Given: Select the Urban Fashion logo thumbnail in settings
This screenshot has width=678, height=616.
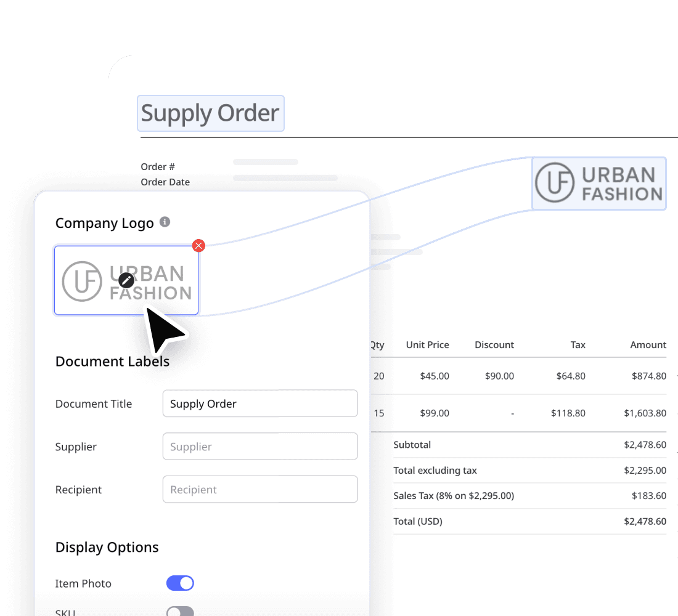Looking at the screenshot, I should (126, 280).
